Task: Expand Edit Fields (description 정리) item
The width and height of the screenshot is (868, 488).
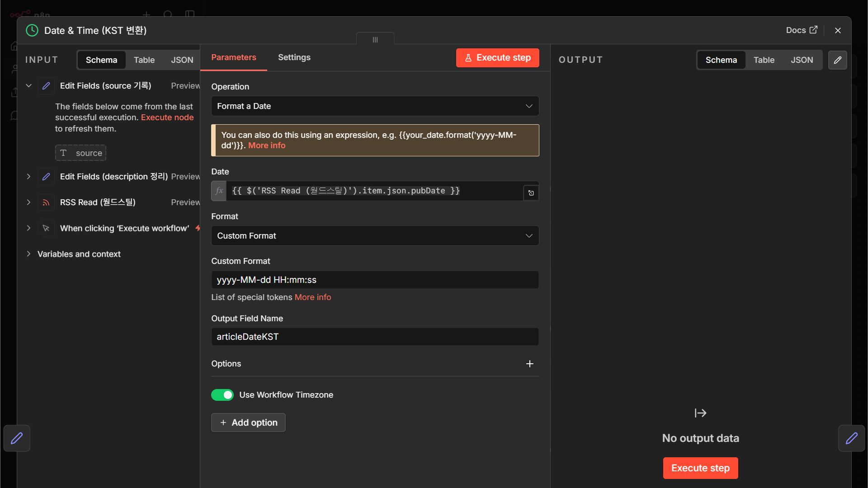Action: tap(28, 177)
